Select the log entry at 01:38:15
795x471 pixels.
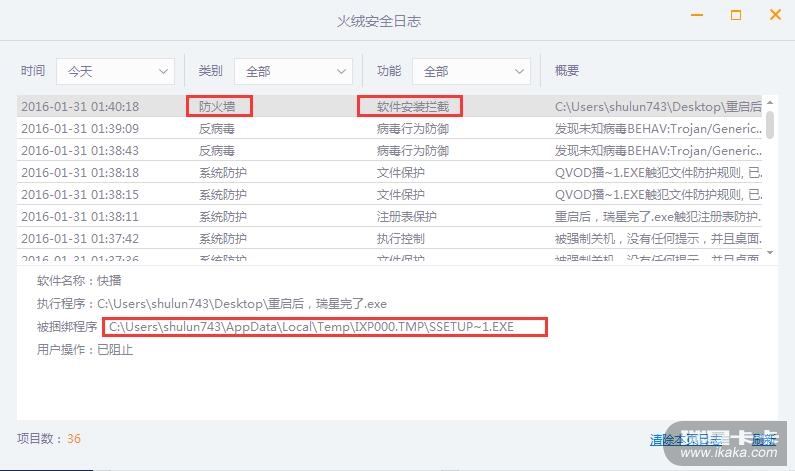(389, 195)
